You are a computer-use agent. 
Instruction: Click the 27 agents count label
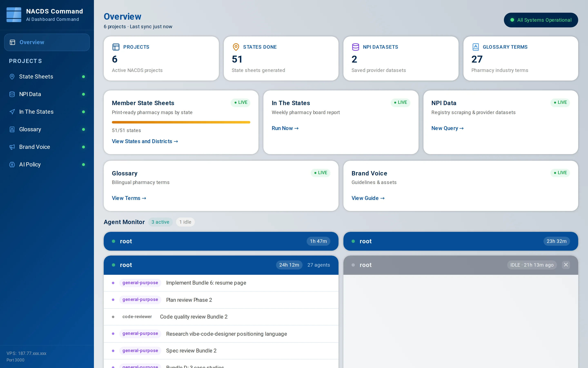pos(318,265)
